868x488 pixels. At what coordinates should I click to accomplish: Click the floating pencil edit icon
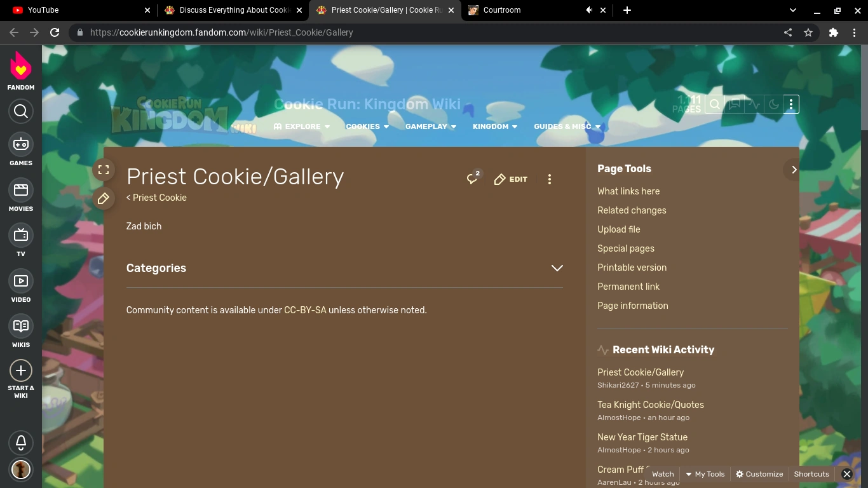click(104, 199)
